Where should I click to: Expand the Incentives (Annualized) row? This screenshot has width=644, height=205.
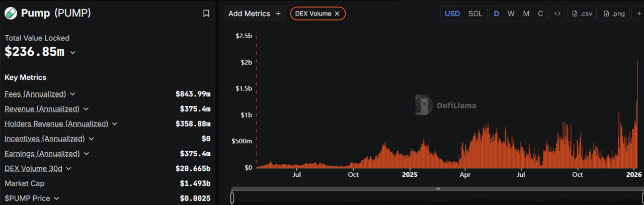(x=91, y=139)
